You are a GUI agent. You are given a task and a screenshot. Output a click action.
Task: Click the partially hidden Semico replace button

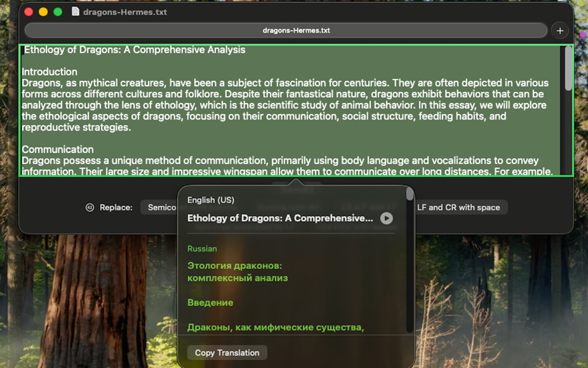[159, 208]
